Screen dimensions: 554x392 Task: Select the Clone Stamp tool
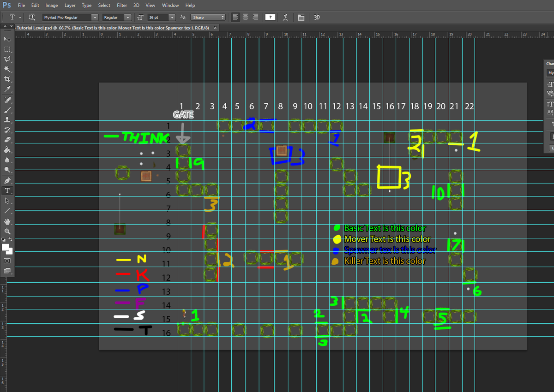click(7, 120)
